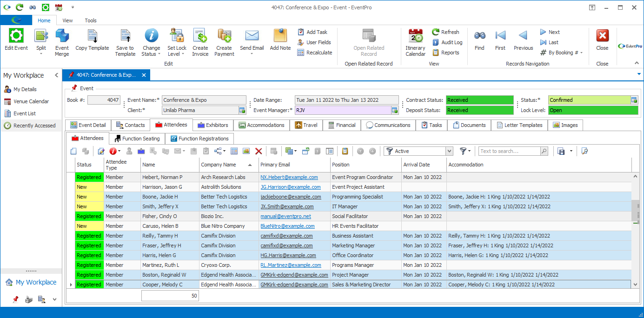This screenshot has width=644, height=318.
Task: Open the Exhibitors tab
Action: (x=213, y=125)
